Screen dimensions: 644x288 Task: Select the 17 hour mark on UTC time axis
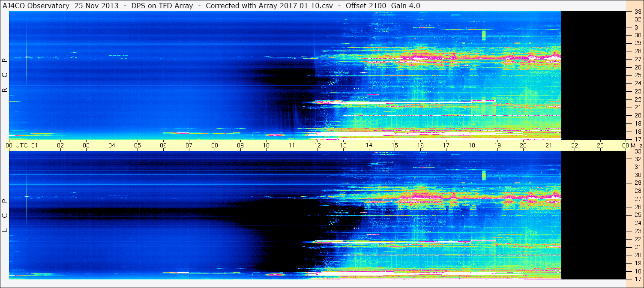(446, 145)
